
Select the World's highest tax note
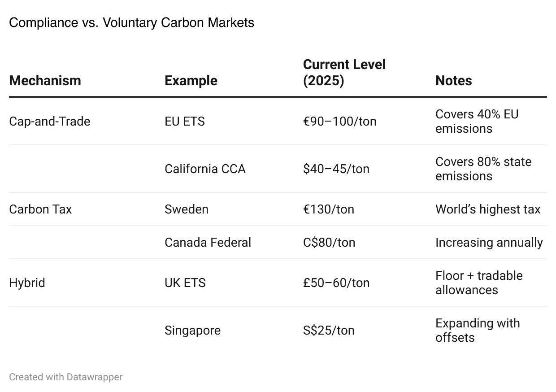point(488,209)
